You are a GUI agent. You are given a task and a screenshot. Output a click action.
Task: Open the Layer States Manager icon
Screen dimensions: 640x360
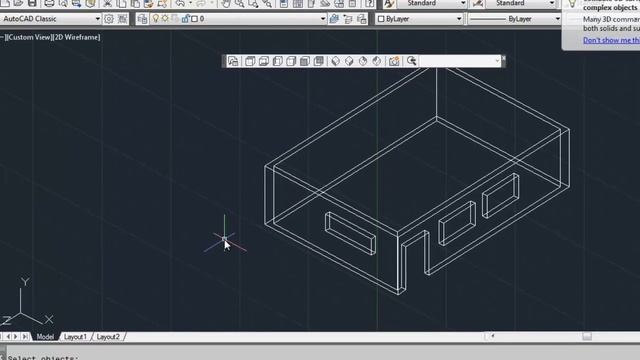coord(362,19)
